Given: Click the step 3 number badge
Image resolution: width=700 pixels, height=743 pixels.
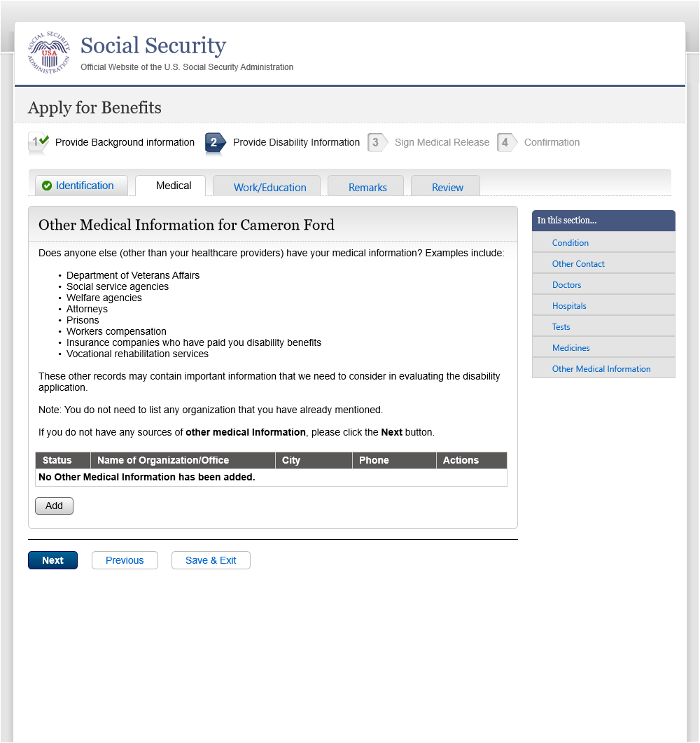Looking at the screenshot, I should 377,143.
